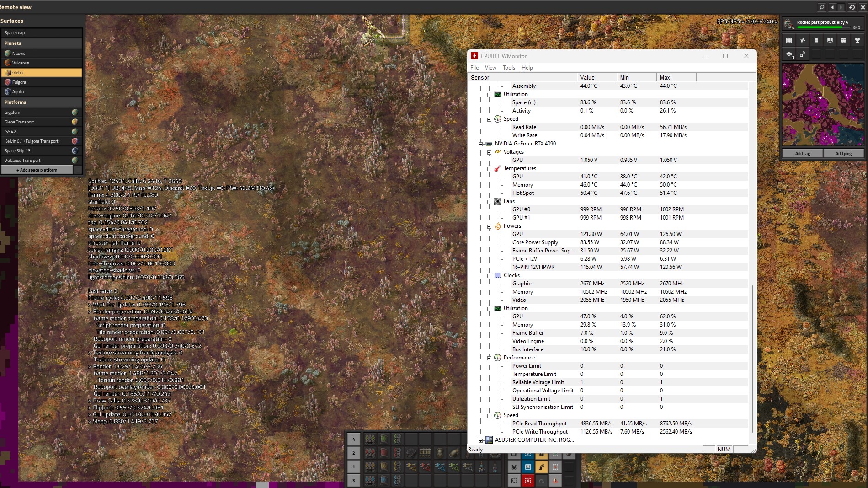Collapse the Powers node in HWMonitor

(489, 226)
